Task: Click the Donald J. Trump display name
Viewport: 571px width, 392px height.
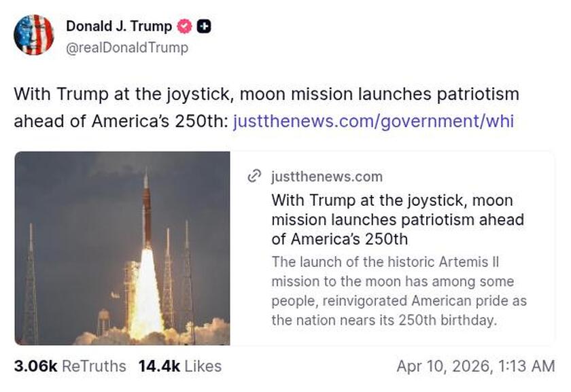Action: [x=118, y=27]
